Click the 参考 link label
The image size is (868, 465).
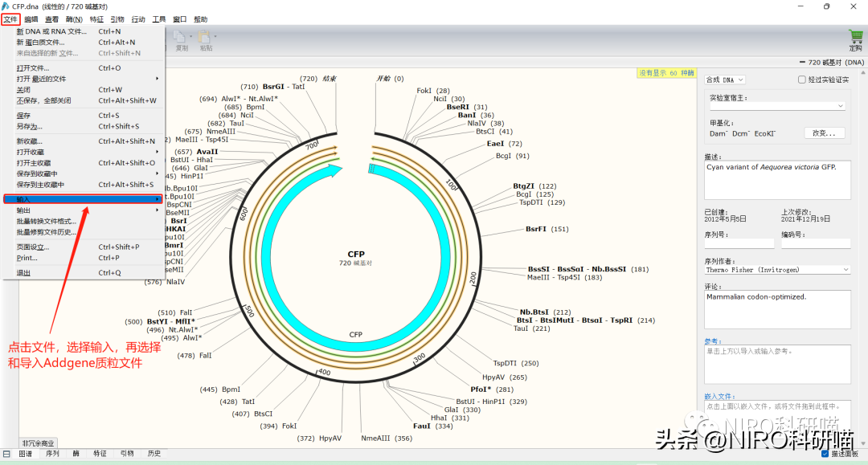coord(713,341)
